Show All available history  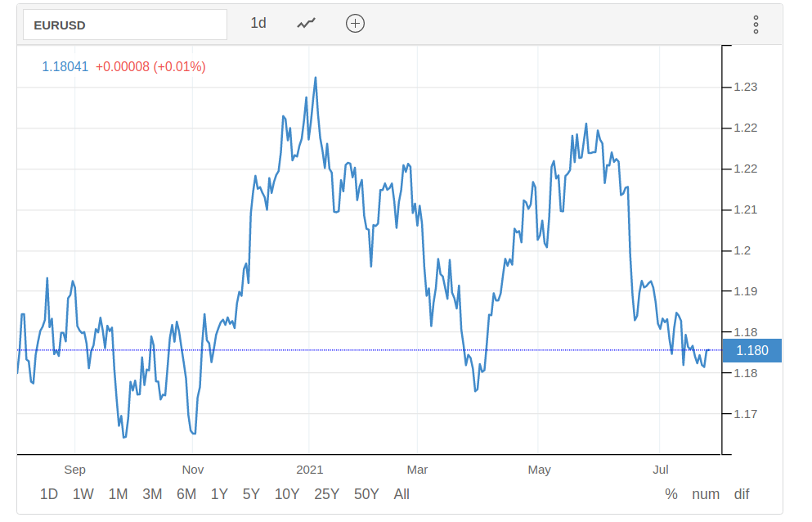[402, 494]
